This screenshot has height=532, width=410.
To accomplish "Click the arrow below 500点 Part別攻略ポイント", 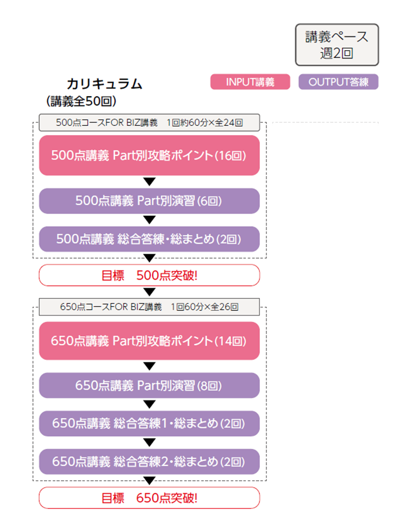I will click(149, 182).
